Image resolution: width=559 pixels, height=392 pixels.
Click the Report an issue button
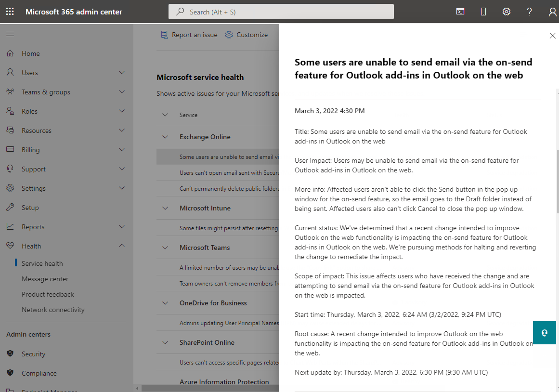point(189,34)
